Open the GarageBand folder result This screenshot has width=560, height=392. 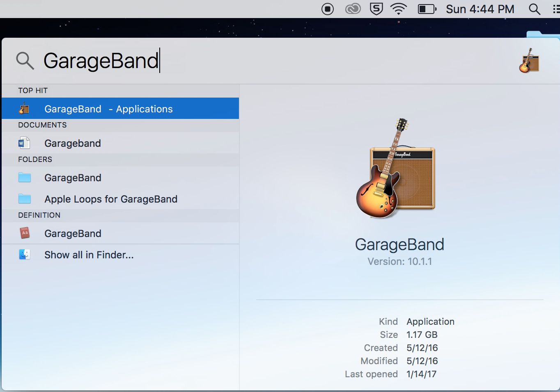tap(120, 178)
